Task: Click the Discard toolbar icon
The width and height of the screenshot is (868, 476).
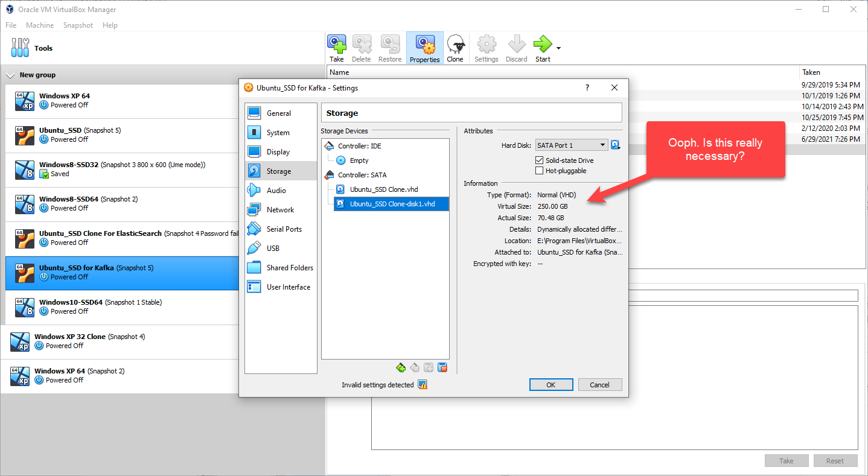Action: click(x=517, y=48)
